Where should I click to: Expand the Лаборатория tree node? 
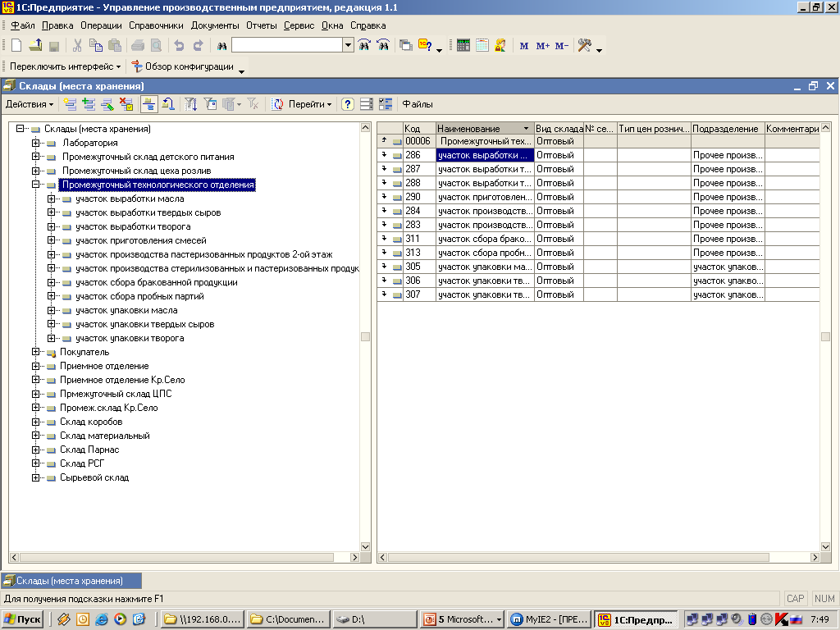(35, 143)
